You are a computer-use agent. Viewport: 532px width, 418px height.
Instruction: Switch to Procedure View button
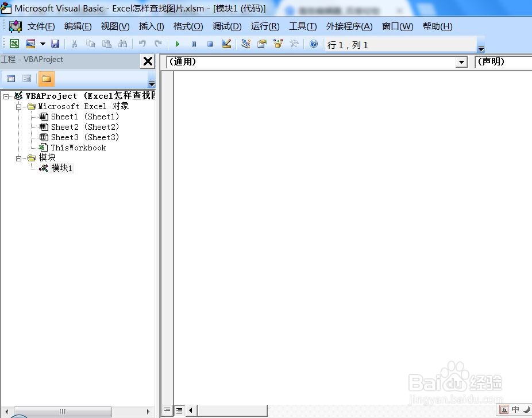[167, 410]
